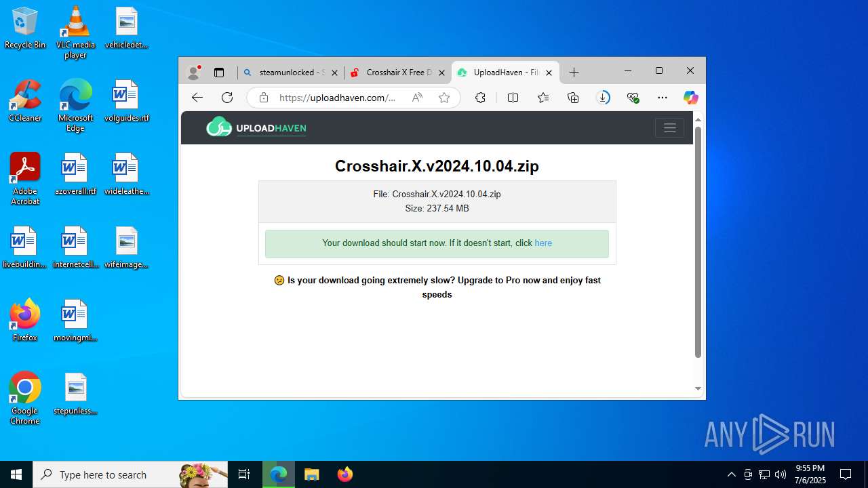Select the Google Chrome shortcut
Viewport: 868px width, 488px height.
(x=25, y=399)
